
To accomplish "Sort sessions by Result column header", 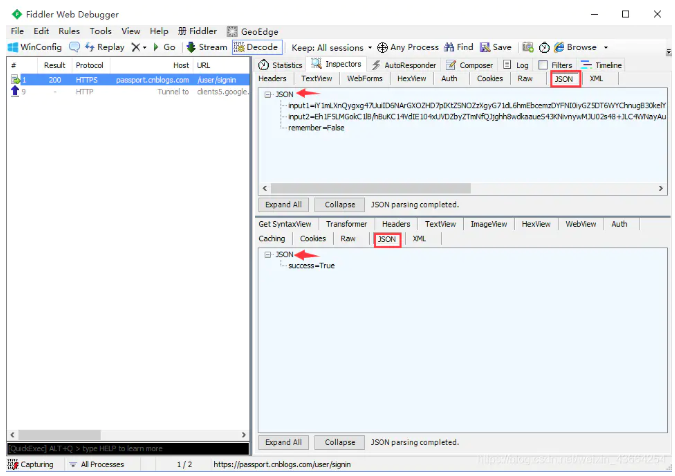I will [x=54, y=65].
